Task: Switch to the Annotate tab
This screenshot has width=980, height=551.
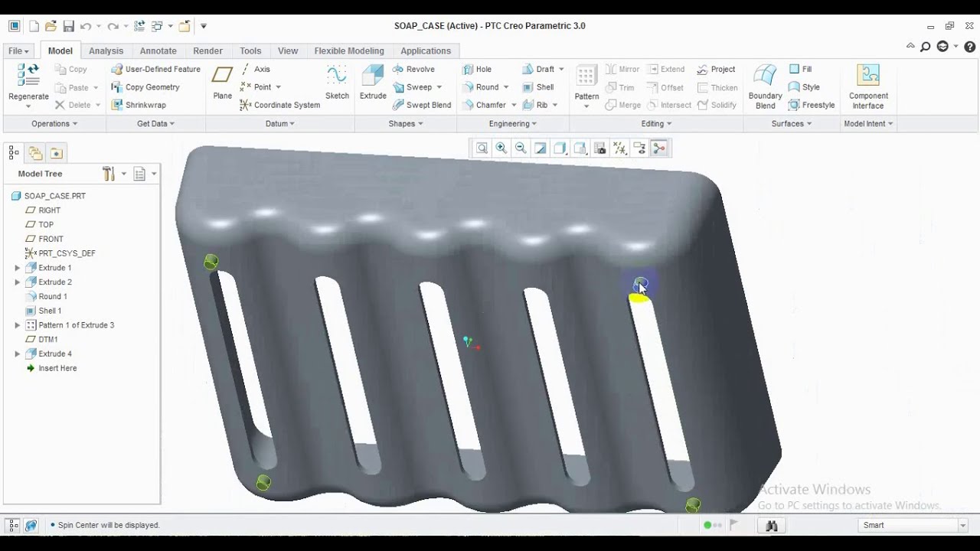Action: [x=158, y=51]
